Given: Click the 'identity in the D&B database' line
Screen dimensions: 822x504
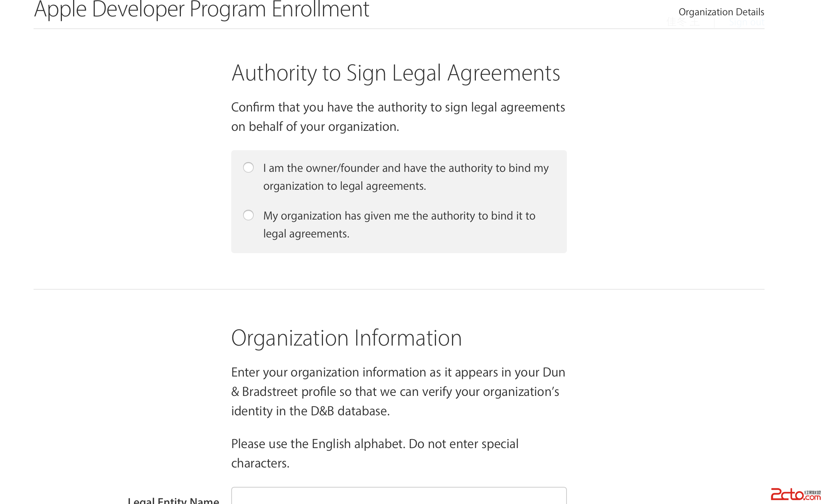Looking at the screenshot, I should 310,411.
